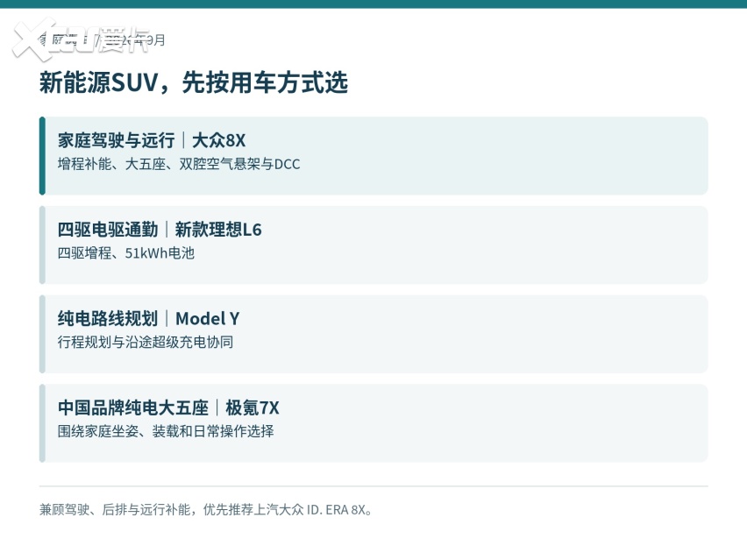Click the text 增程补能、大五座、双腔空气悬架与DCC
This screenshot has height=560, width=747.
(x=179, y=164)
